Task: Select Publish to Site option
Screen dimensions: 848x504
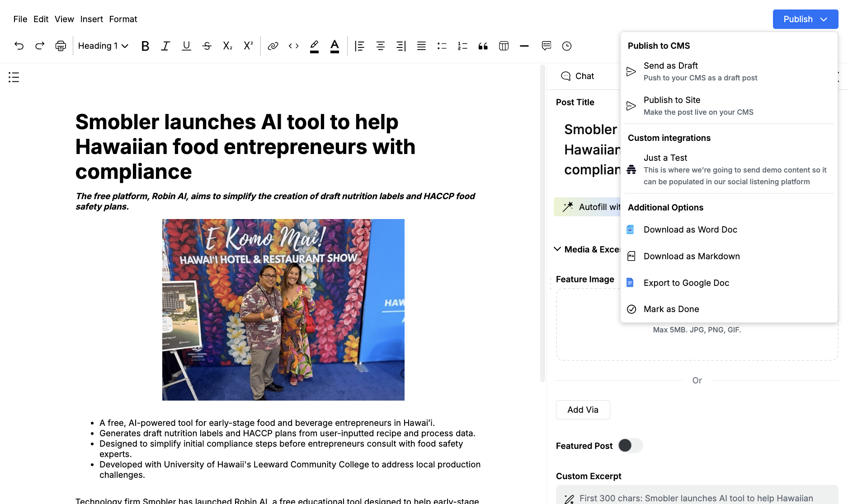Action: pos(729,106)
